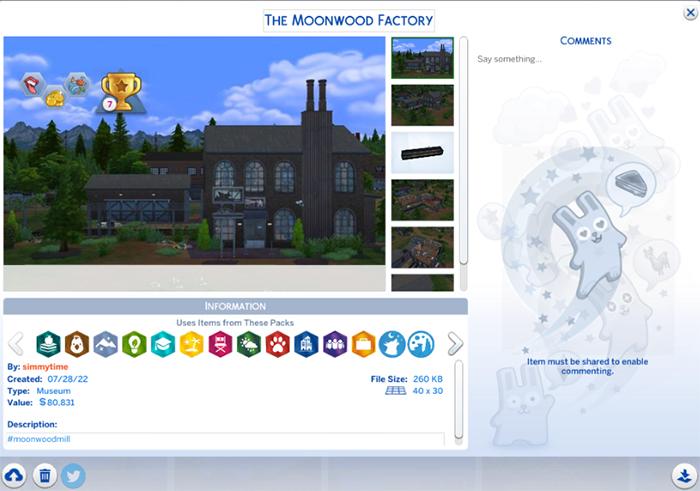Click the Information header bar

[235, 306]
